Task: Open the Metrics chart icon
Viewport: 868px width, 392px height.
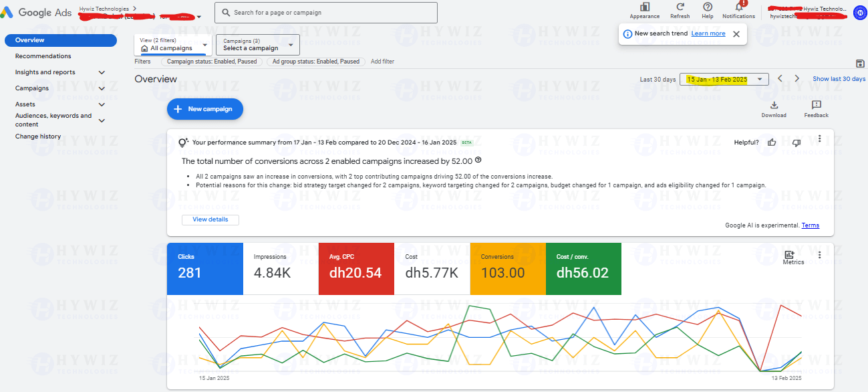Action: tap(789, 255)
